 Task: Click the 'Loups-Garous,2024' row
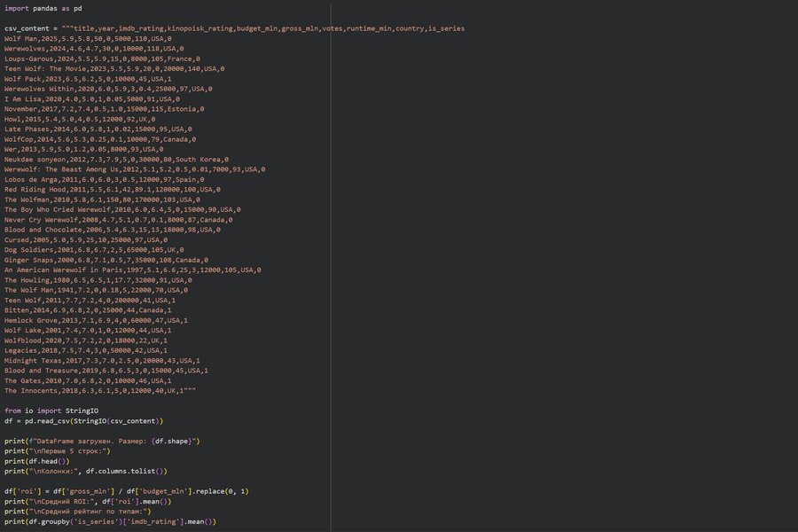102,59
